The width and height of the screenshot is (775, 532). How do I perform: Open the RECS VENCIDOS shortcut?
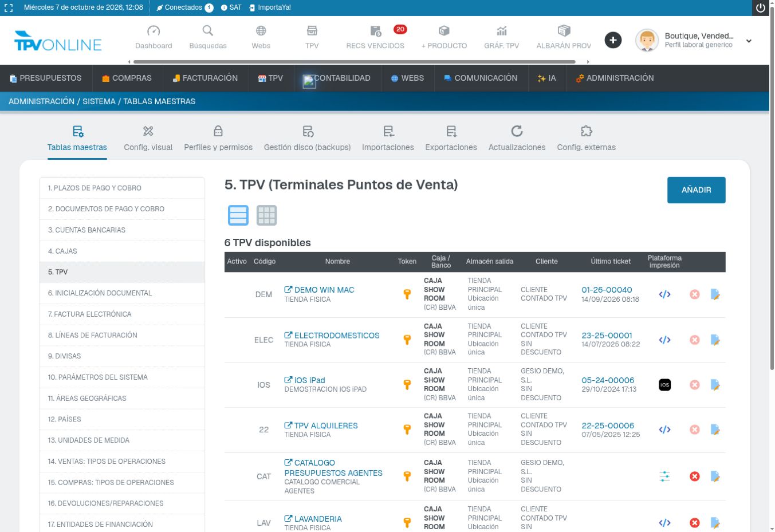(x=375, y=37)
